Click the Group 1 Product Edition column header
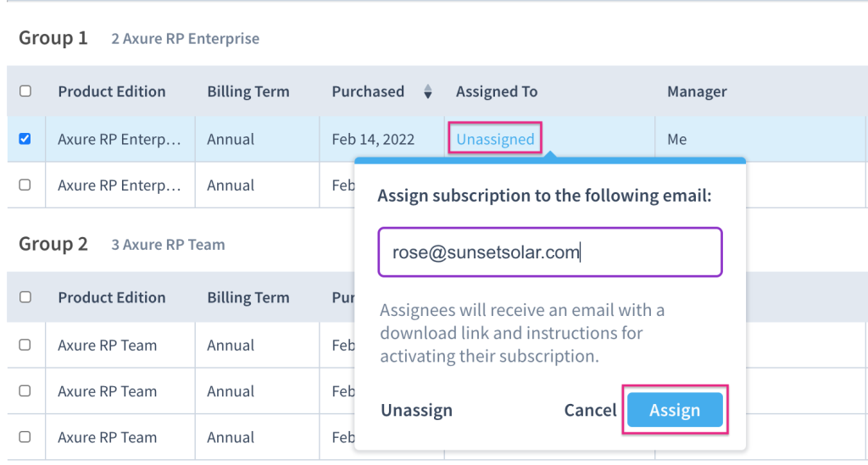The height and width of the screenshot is (465, 868). [x=112, y=91]
